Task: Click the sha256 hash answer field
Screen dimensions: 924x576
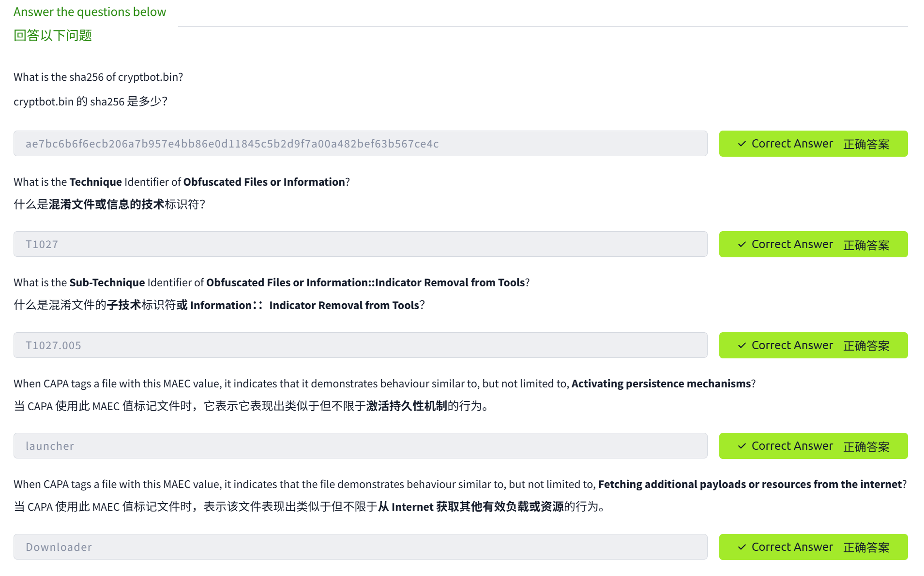Action: (x=360, y=144)
